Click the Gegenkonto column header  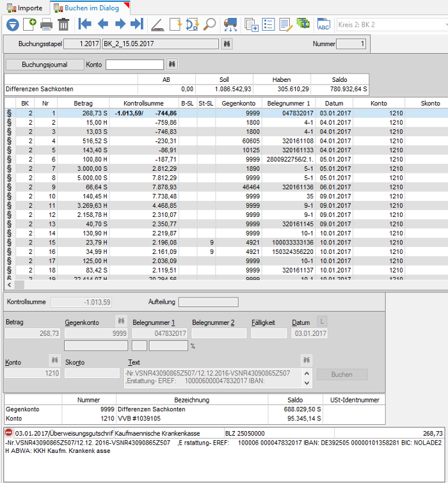[239, 104]
